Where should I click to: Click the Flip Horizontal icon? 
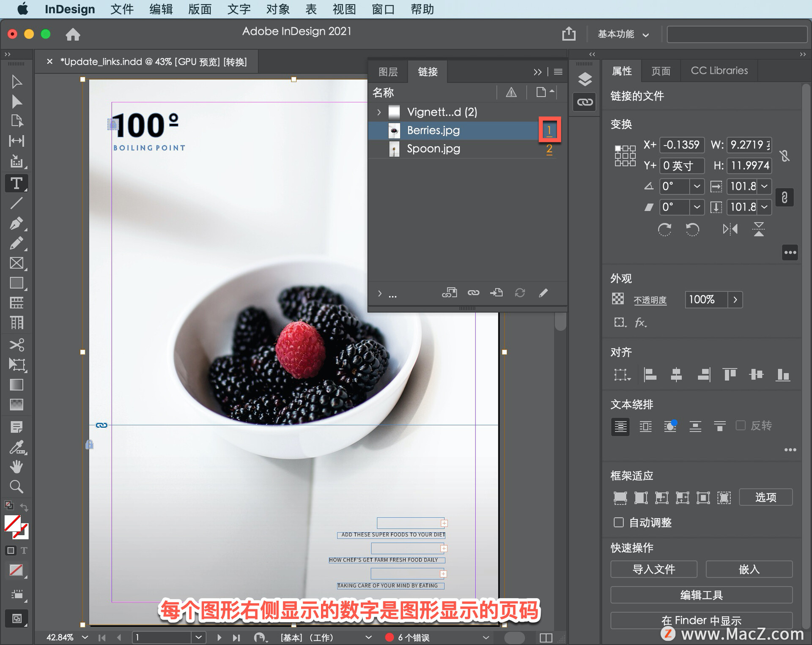(x=730, y=230)
